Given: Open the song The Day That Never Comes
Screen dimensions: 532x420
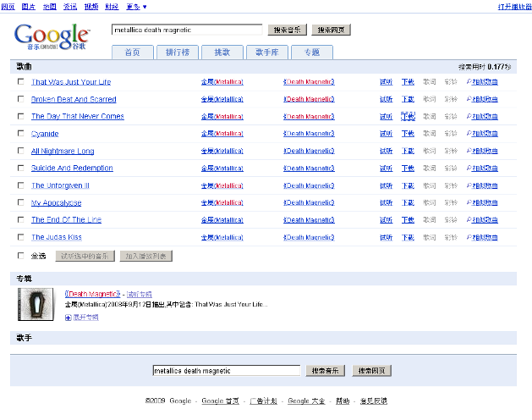Looking at the screenshot, I should 78,116.
